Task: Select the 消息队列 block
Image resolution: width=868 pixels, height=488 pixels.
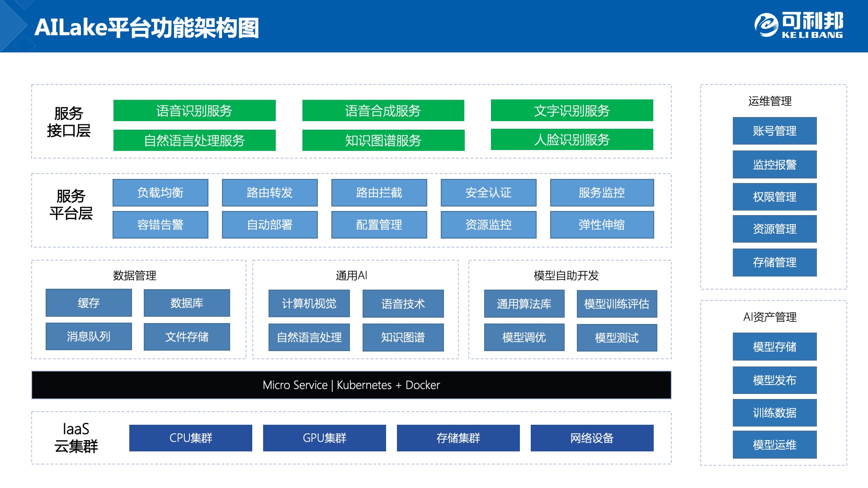Action: [89, 337]
